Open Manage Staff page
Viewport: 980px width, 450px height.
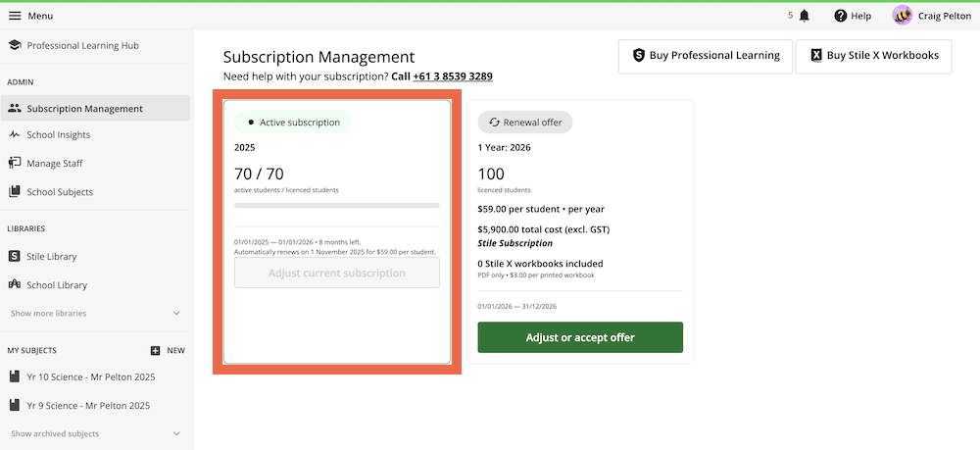point(96,163)
